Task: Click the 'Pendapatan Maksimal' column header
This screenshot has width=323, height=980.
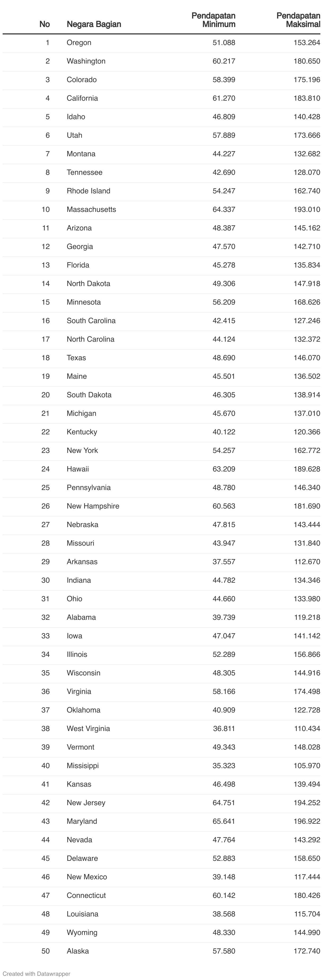Action: click(x=298, y=20)
